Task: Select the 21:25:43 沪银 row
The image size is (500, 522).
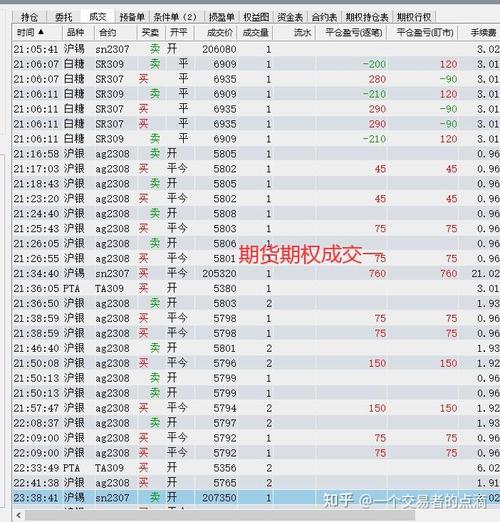Action: 256,229
